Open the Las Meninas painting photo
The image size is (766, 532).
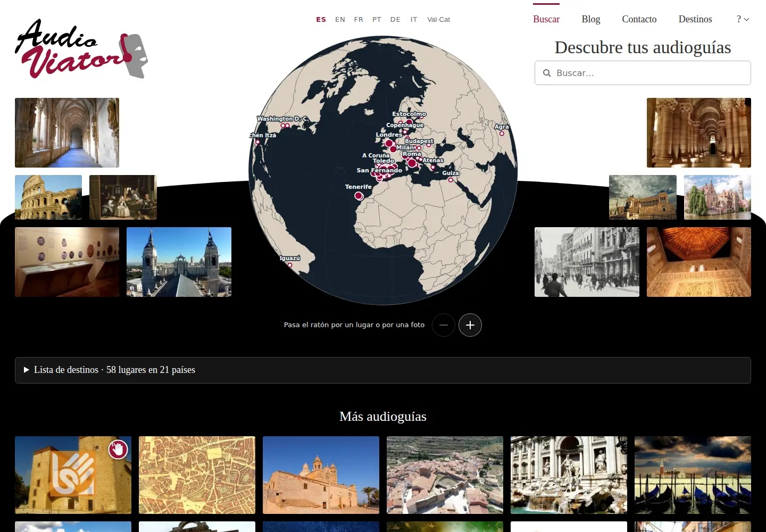pos(123,197)
